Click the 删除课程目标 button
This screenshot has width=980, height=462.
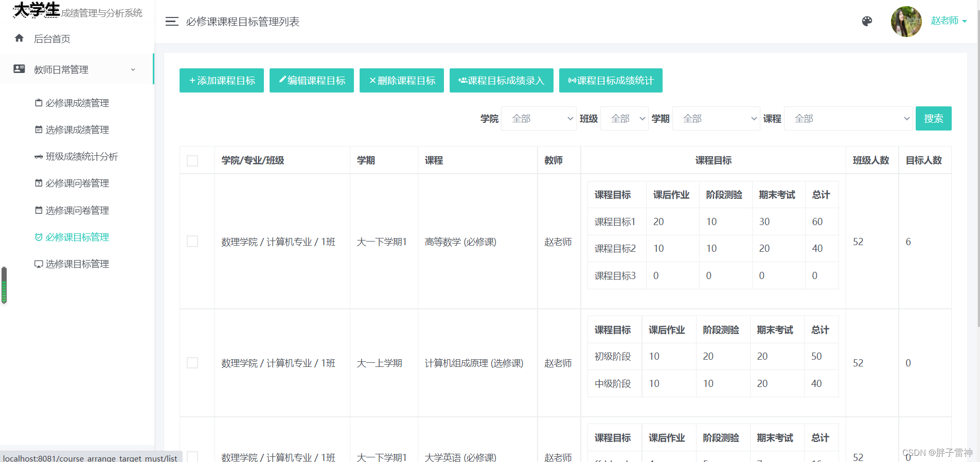[402, 81]
